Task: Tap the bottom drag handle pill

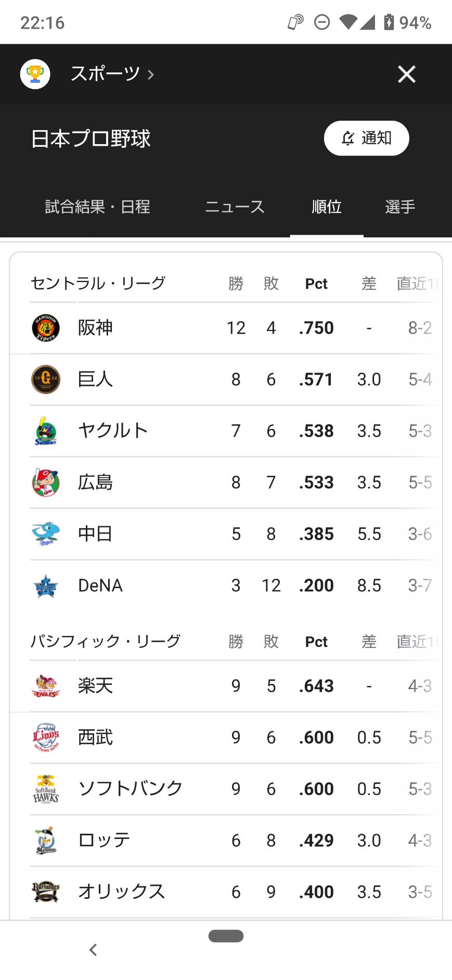Action: 226,936
